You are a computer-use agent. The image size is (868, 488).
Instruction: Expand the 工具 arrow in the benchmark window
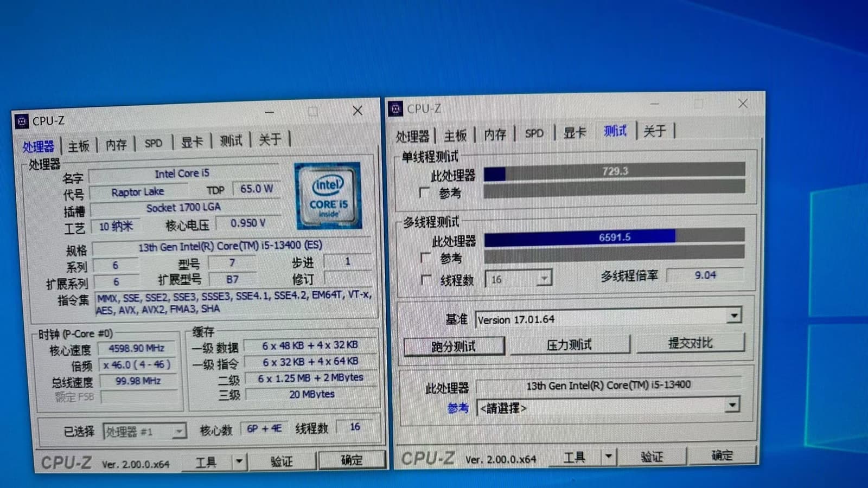(x=609, y=457)
